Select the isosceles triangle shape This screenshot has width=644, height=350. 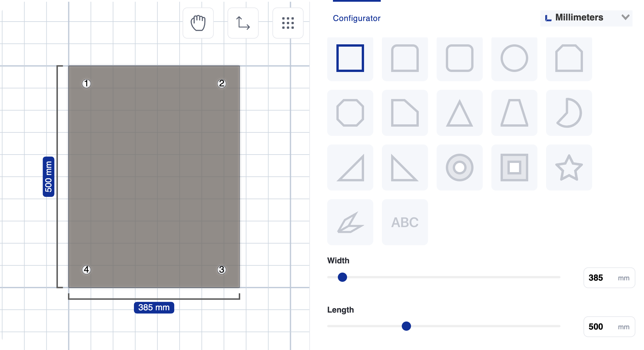pos(460,113)
